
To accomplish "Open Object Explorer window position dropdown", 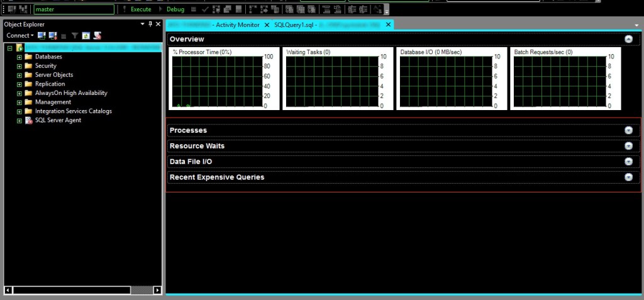I will 143,25.
